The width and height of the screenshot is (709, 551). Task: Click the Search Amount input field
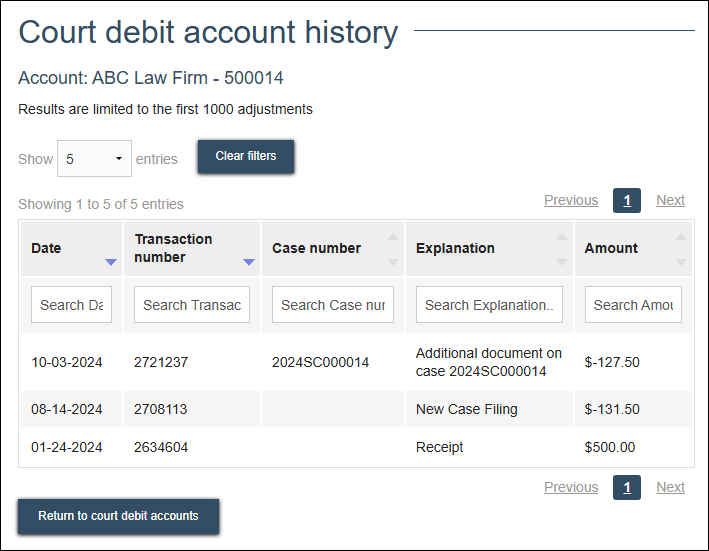(x=633, y=305)
